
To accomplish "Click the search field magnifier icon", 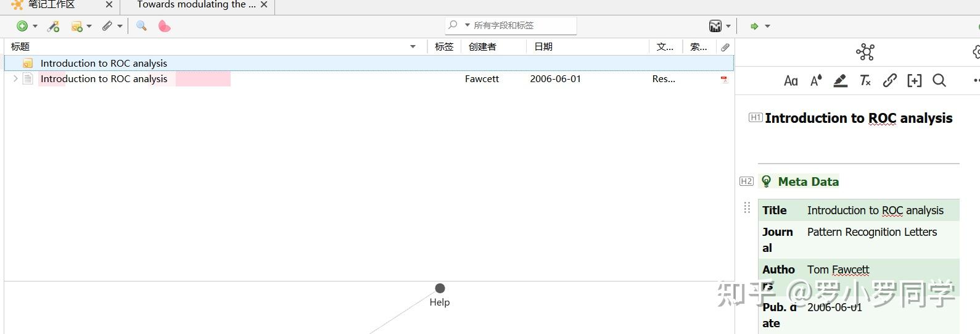I will 453,25.
